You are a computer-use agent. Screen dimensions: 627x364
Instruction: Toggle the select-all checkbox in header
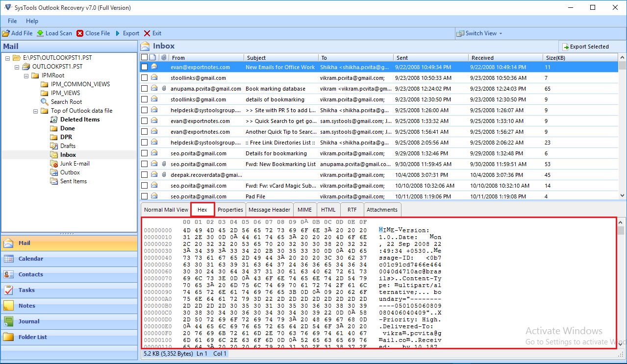tap(144, 58)
